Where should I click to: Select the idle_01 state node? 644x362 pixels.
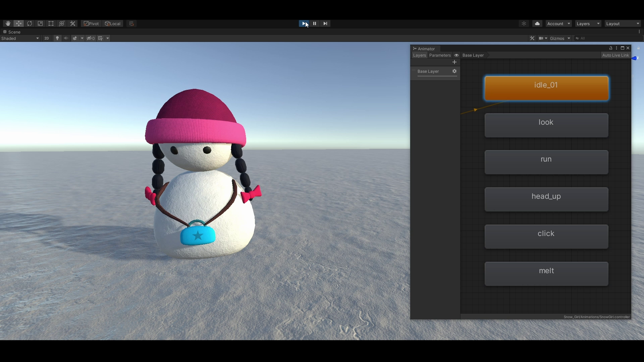click(x=546, y=88)
